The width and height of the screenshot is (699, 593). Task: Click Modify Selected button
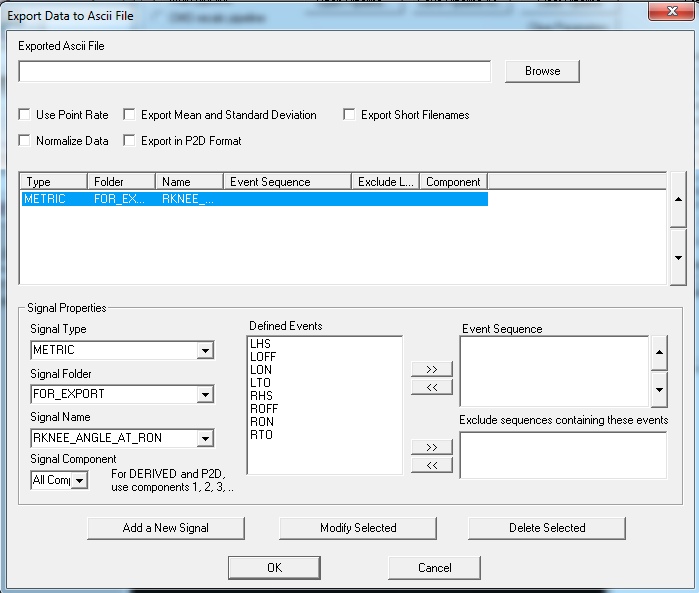(x=358, y=528)
